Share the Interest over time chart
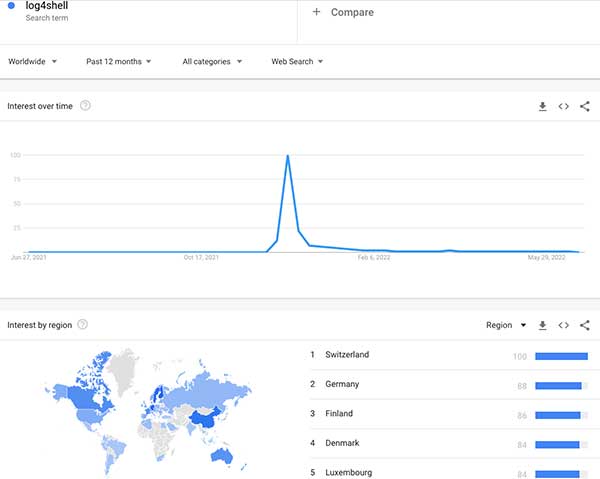Screen dimensions: 600x479 tap(585, 106)
